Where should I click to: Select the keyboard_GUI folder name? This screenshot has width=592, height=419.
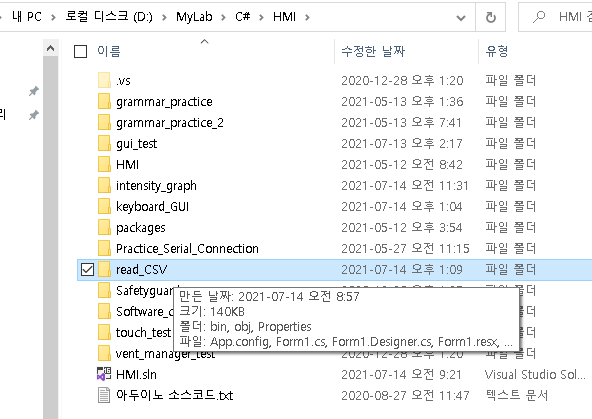pyautogui.click(x=152, y=207)
